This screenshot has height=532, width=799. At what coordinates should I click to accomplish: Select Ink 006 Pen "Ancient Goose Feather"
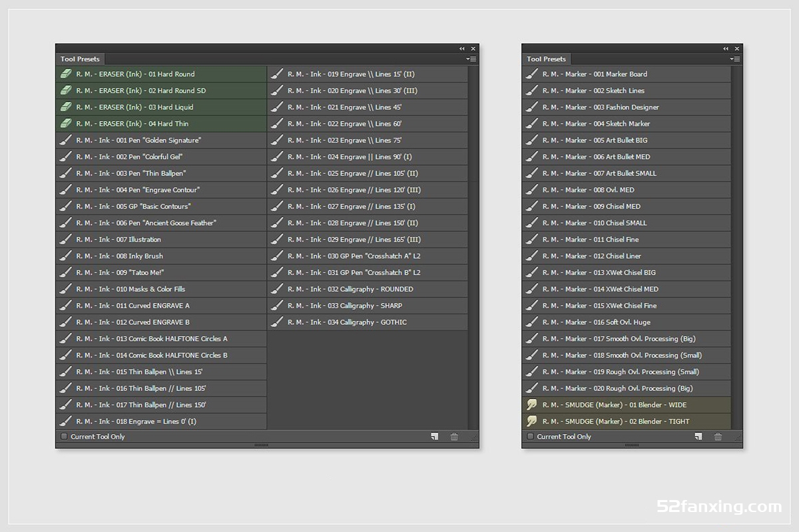(x=161, y=223)
